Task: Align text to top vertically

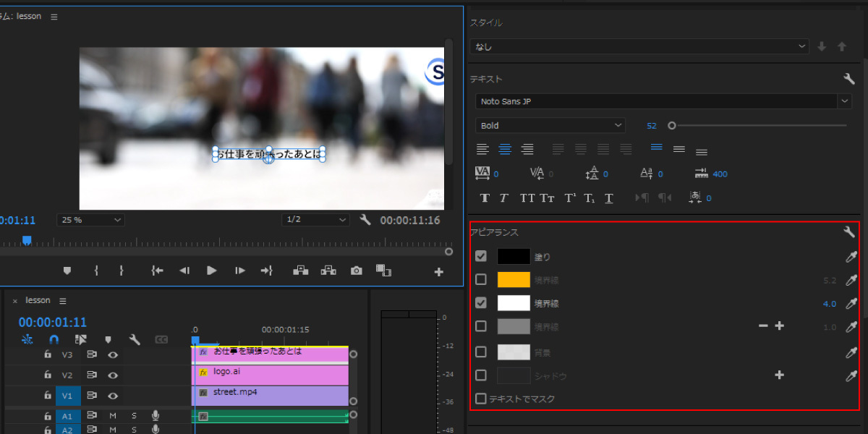Action: 656,148
